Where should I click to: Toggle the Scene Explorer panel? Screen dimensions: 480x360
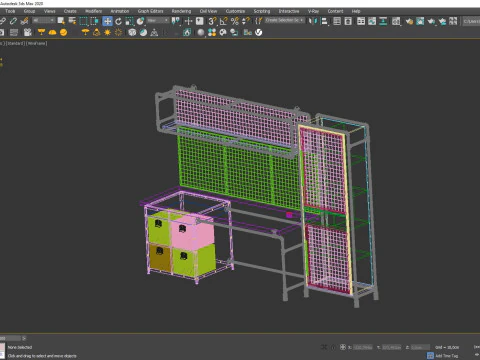coord(337,21)
